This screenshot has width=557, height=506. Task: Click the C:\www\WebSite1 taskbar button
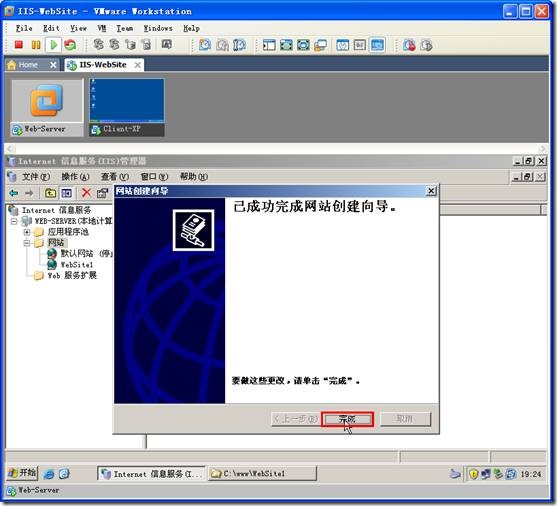(x=262, y=474)
